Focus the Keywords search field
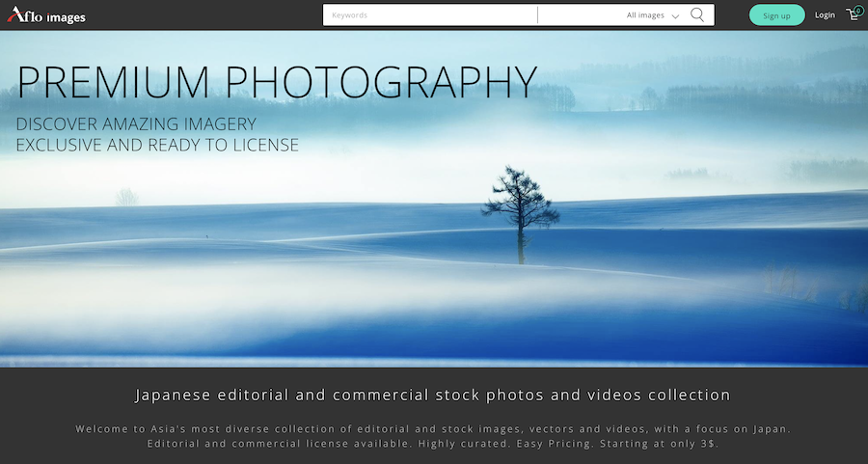Image resolution: width=868 pixels, height=464 pixels. click(x=430, y=14)
